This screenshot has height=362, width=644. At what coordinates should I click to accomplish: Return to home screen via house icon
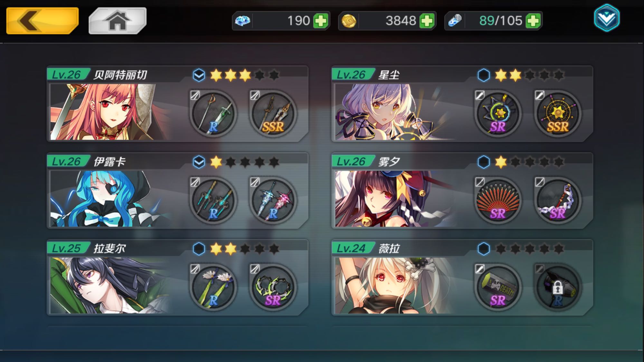click(x=118, y=21)
